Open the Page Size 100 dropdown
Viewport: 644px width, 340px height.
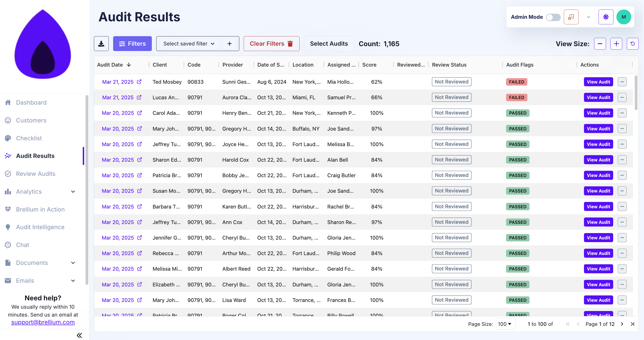coord(505,324)
